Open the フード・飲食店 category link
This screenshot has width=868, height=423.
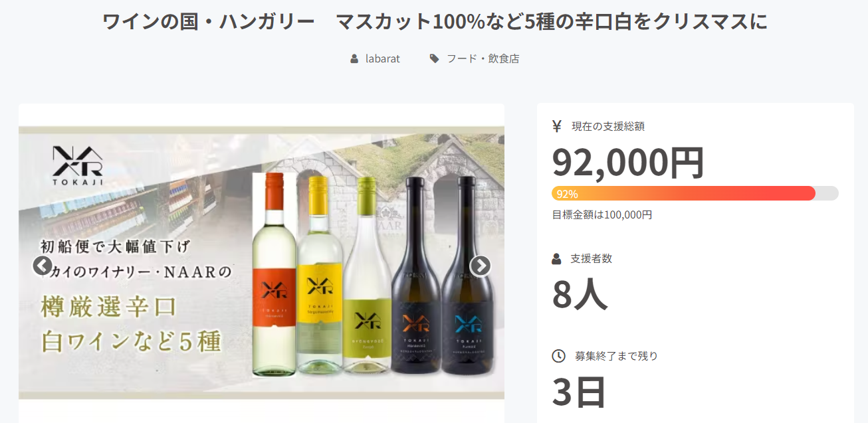pos(483,58)
